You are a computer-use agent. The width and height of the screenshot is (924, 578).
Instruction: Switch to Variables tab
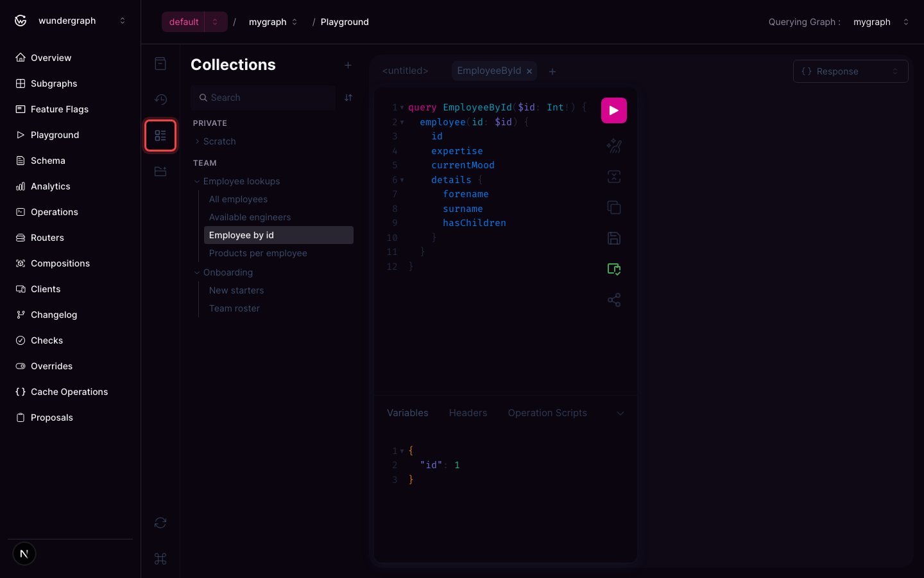click(x=407, y=413)
